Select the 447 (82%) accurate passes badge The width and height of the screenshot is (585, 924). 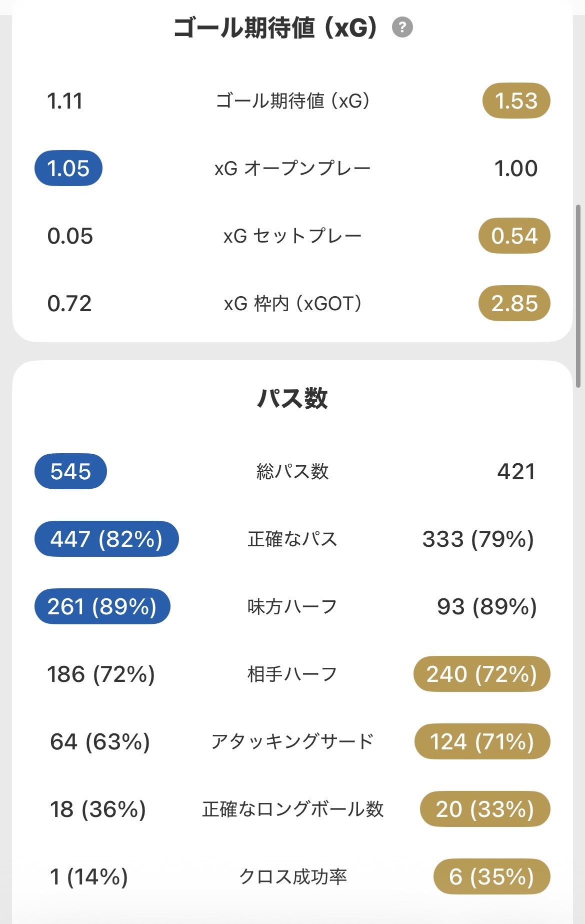pos(106,539)
